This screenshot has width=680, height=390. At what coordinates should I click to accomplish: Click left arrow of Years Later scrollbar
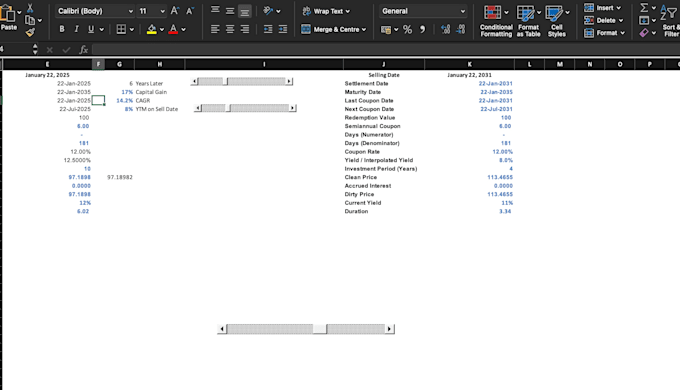(194, 82)
